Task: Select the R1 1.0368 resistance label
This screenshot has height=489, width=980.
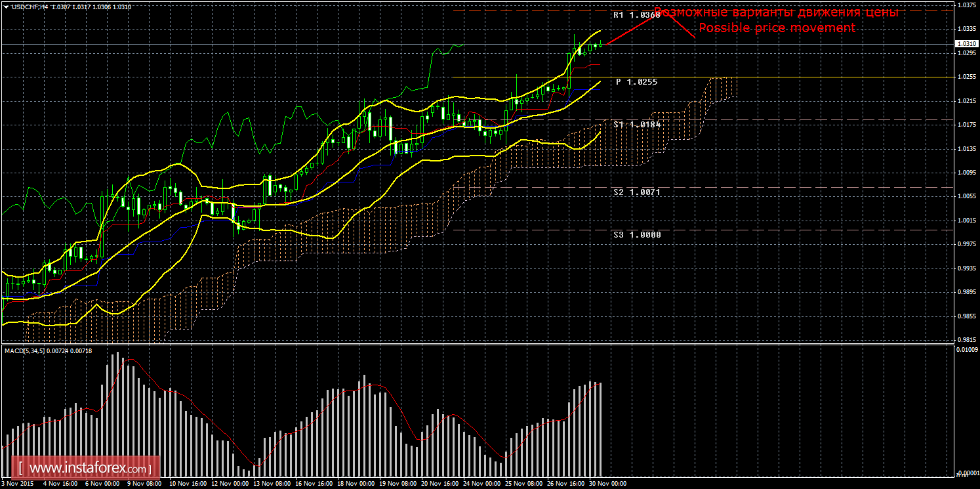Action: coord(636,15)
